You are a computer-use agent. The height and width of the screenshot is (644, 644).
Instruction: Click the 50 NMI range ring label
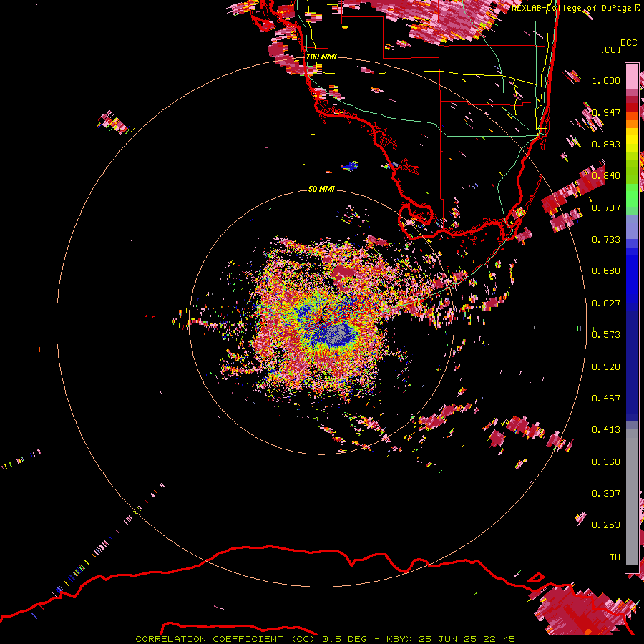pyautogui.click(x=321, y=189)
